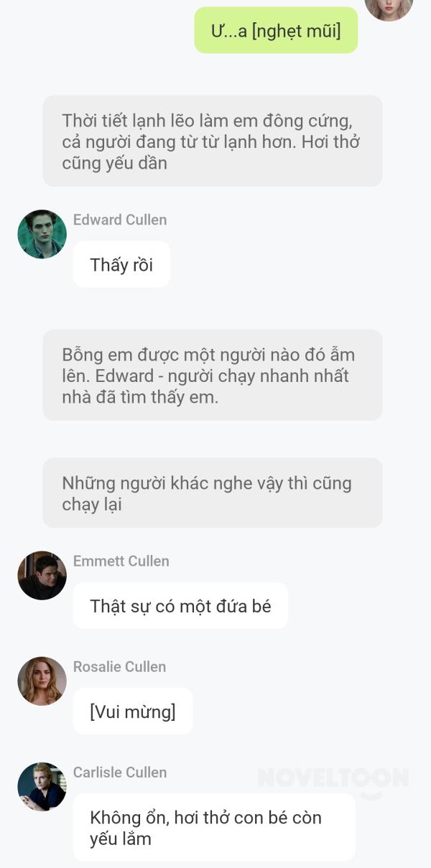Tap the Carlisle Cullen name label
Viewport: 431px width, 868px height.
click(x=120, y=772)
